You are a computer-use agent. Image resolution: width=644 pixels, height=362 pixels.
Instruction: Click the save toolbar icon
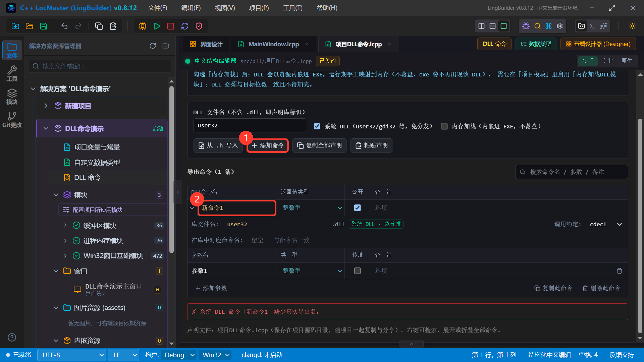(x=44, y=26)
